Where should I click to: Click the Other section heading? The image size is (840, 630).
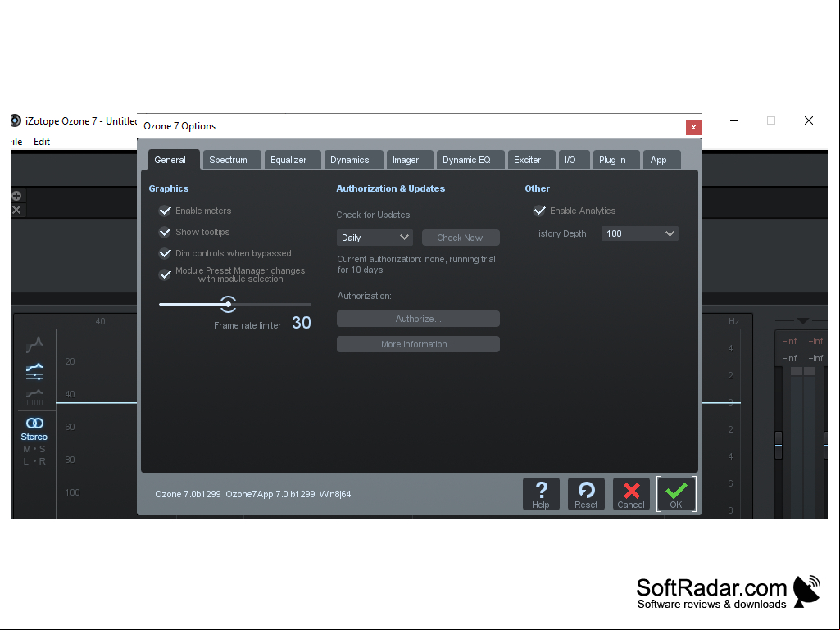click(538, 188)
